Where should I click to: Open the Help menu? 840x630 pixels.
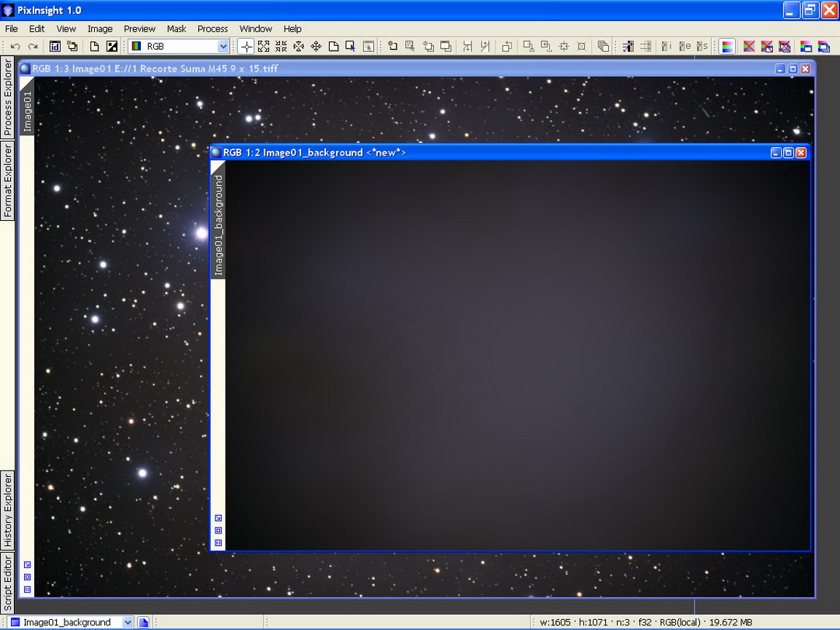click(292, 29)
